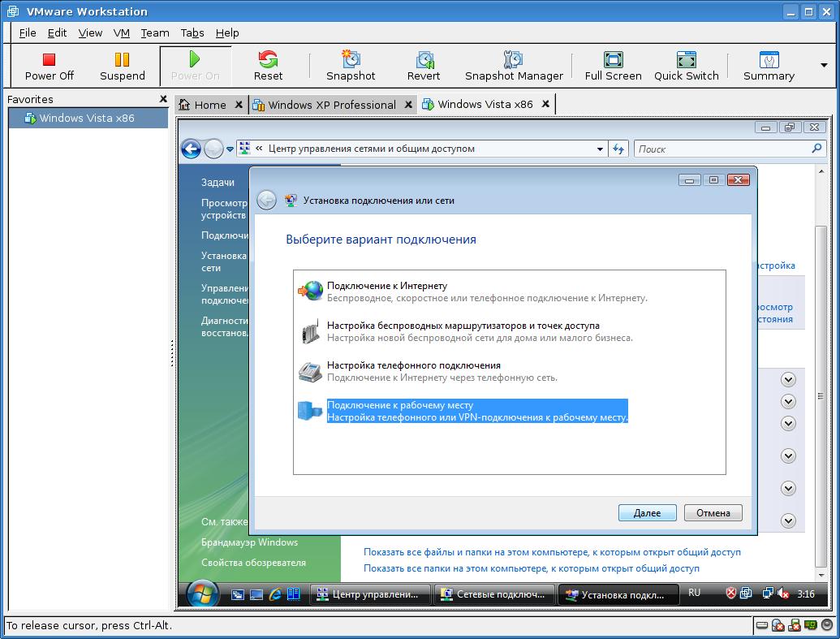Screen dimensions: 840x639
Task: Activate Quick Switch mode
Action: coord(687,67)
